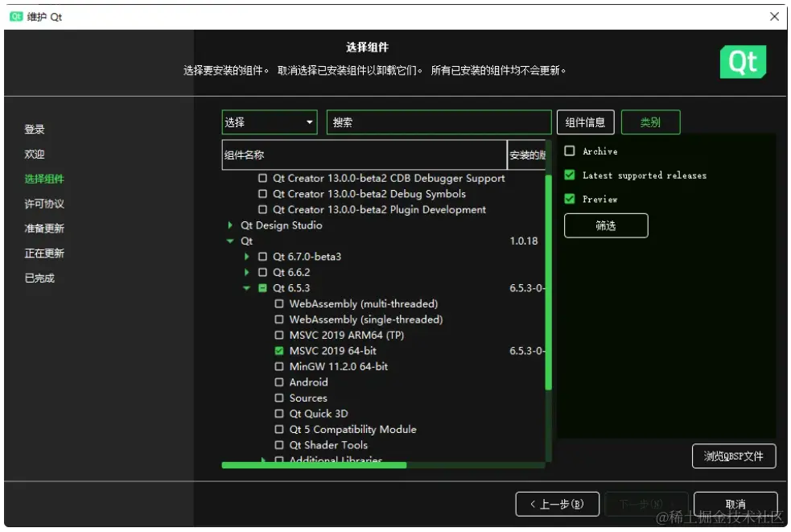Select 正在更新 step in sidebar

point(44,253)
